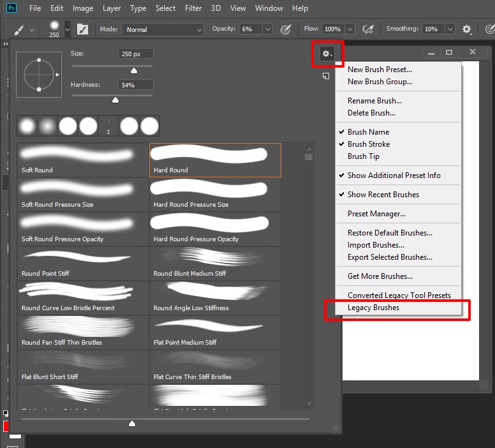
Task: Click the Smoothing value field 10%
Action: pos(433,29)
